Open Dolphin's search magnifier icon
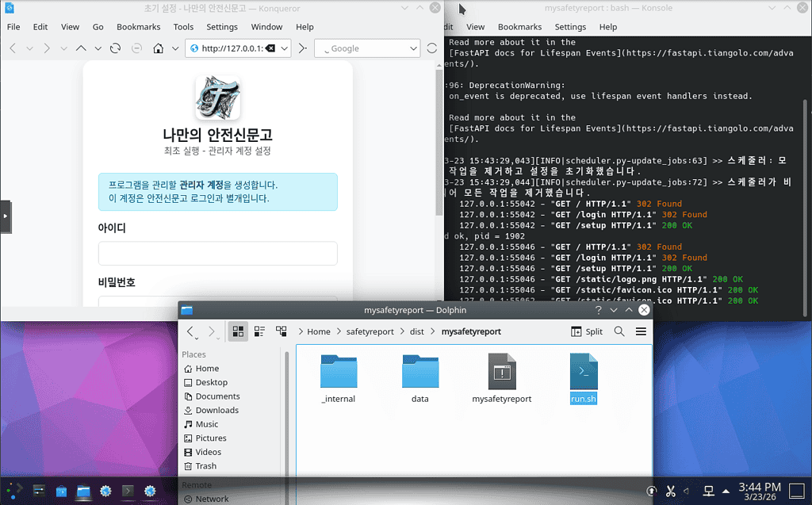This screenshot has width=812, height=505. tap(619, 331)
